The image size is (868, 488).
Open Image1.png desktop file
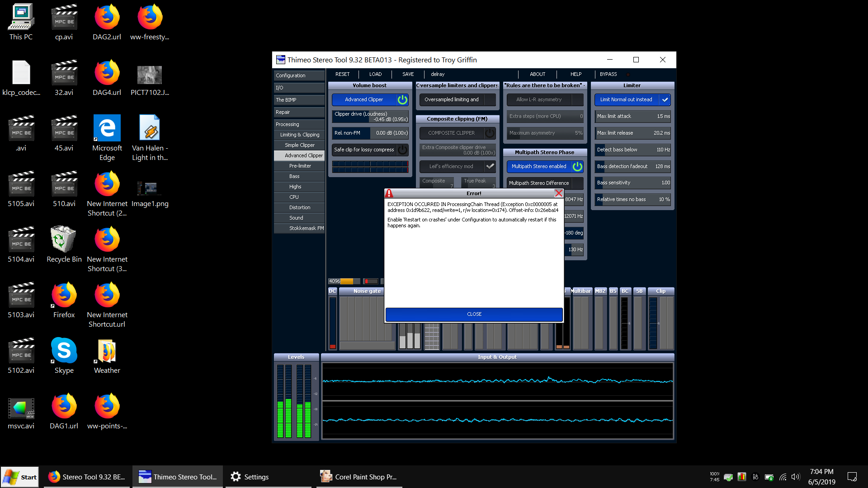[150, 193]
